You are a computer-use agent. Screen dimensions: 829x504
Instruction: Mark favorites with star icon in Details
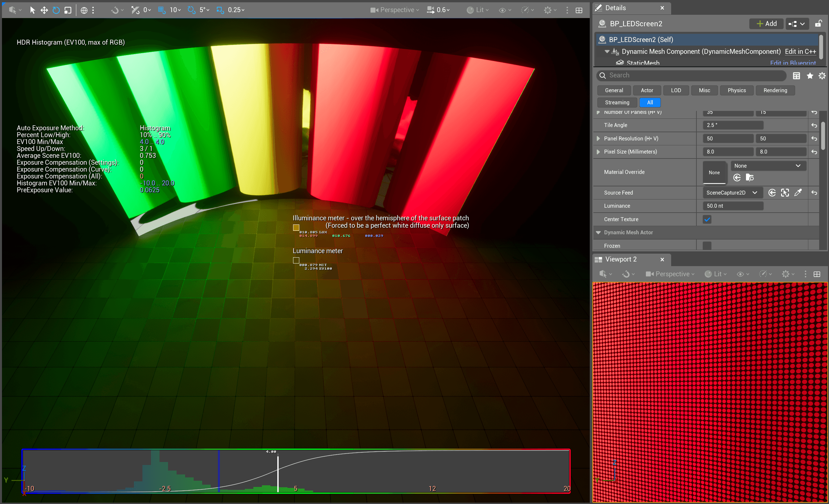[x=810, y=76]
